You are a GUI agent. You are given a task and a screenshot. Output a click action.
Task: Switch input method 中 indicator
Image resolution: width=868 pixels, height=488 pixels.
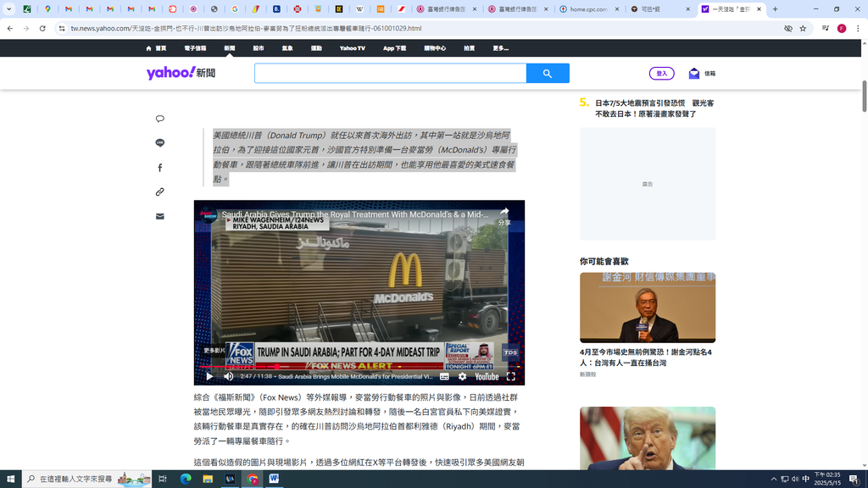click(806, 480)
